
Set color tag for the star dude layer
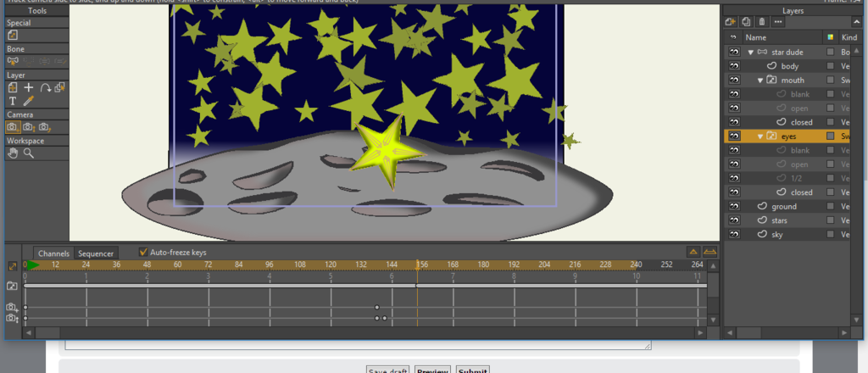(x=830, y=52)
